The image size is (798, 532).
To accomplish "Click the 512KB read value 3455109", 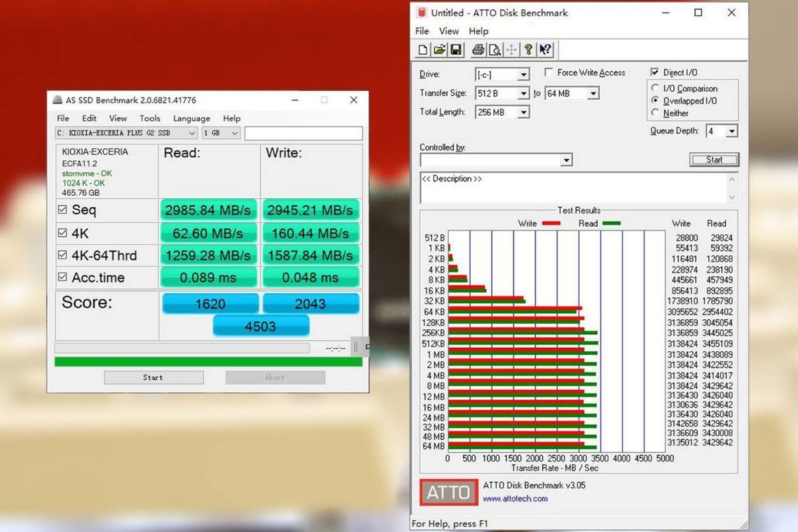I will click(x=718, y=344).
